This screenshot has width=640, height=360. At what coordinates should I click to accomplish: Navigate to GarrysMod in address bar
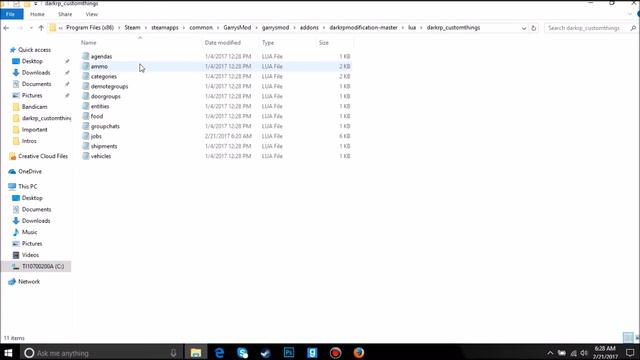click(237, 28)
